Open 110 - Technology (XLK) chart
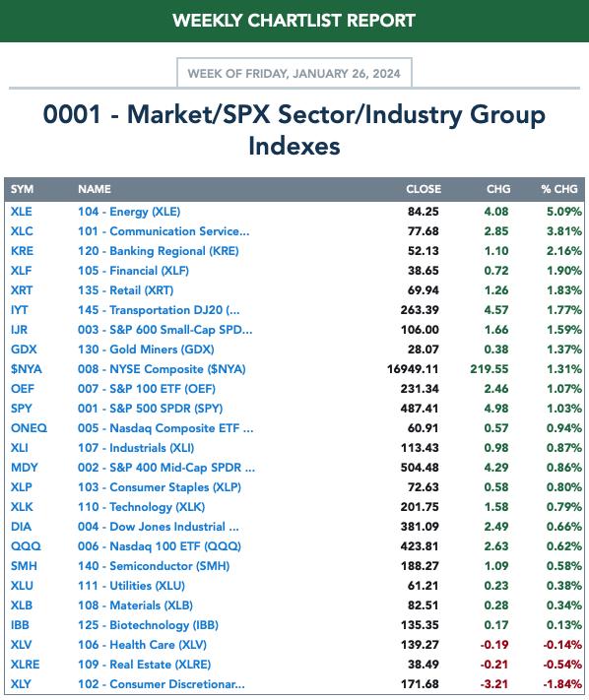Image resolution: width=589 pixels, height=700 pixels. coord(141,507)
